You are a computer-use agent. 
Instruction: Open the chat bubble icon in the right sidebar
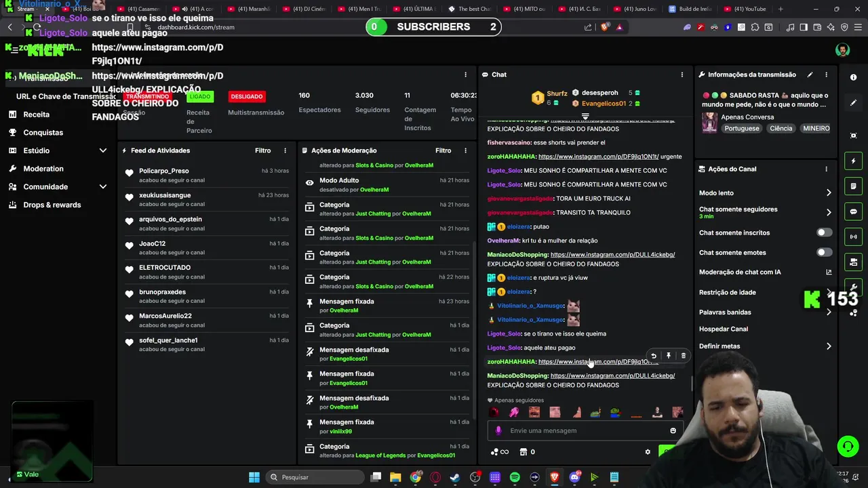[853, 211]
